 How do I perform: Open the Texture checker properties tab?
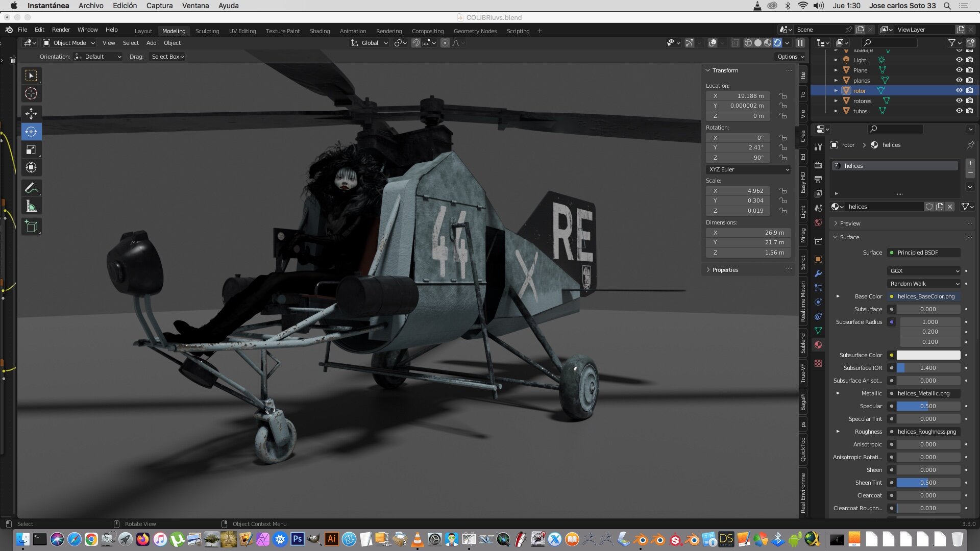(x=818, y=363)
